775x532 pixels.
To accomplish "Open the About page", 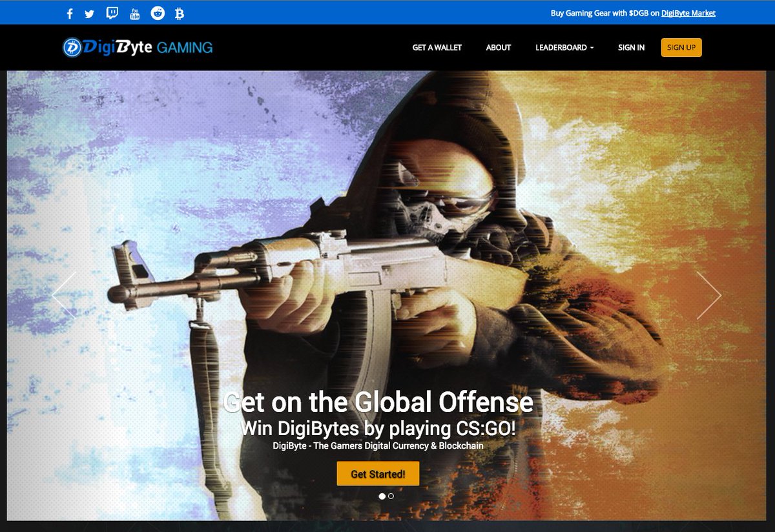I will tap(499, 47).
